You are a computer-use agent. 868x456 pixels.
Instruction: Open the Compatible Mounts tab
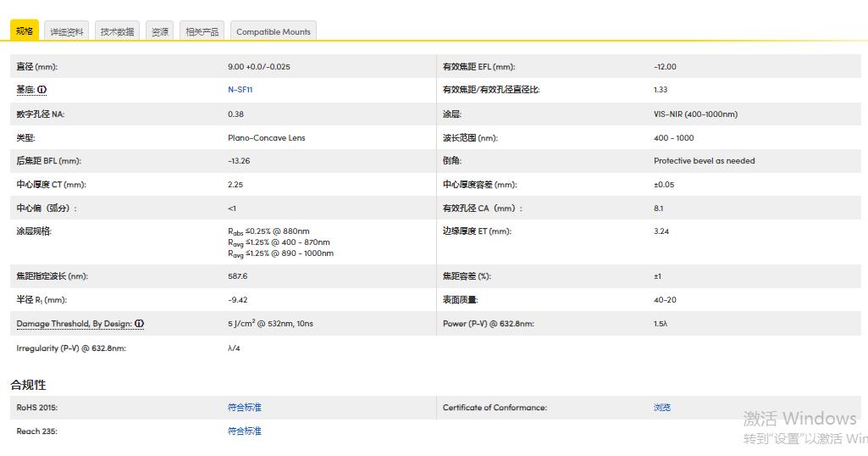(x=274, y=31)
